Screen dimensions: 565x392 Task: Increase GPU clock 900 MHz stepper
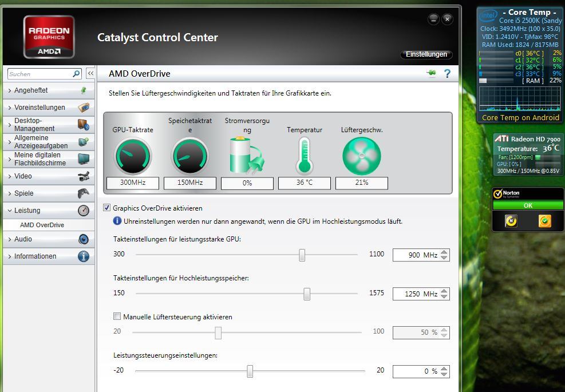click(444, 252)
